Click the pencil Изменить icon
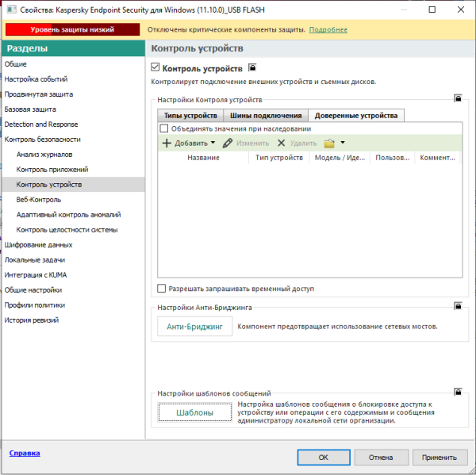Screen dimensions: 476x475 [x=228, y=143]
